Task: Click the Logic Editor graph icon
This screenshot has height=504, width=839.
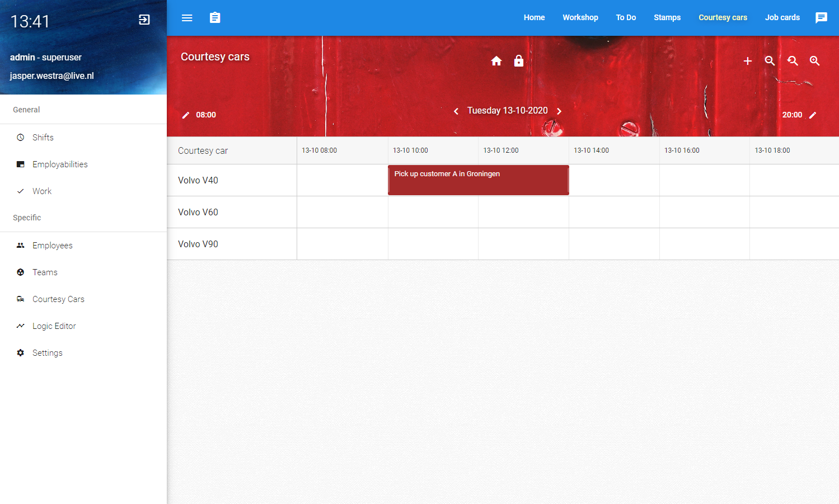Action: (21, 326)
